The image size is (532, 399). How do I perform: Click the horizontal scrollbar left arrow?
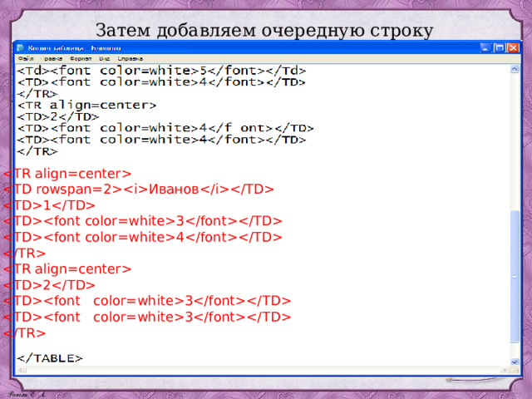[22, 370]
